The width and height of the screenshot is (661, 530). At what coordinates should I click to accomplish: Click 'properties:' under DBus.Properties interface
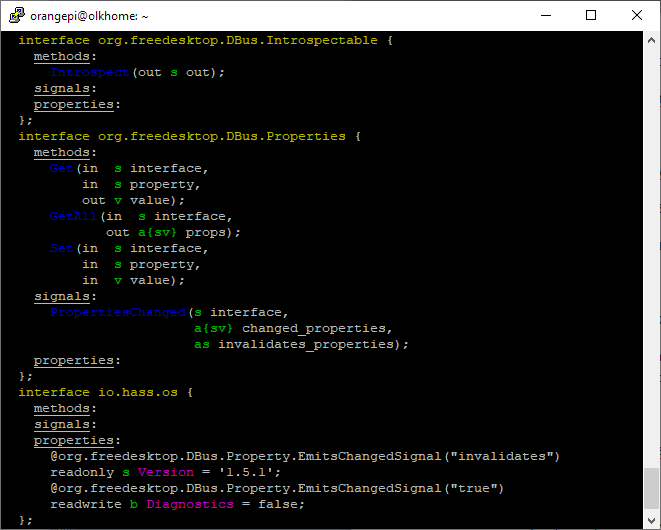(78, 361)
